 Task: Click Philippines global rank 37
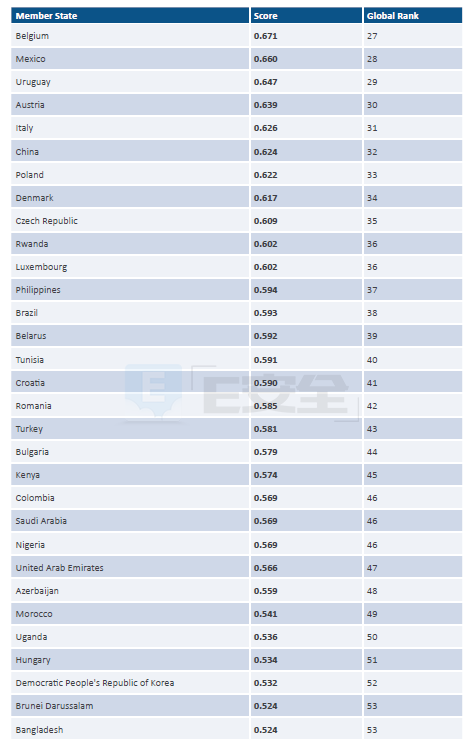[372, 290]
